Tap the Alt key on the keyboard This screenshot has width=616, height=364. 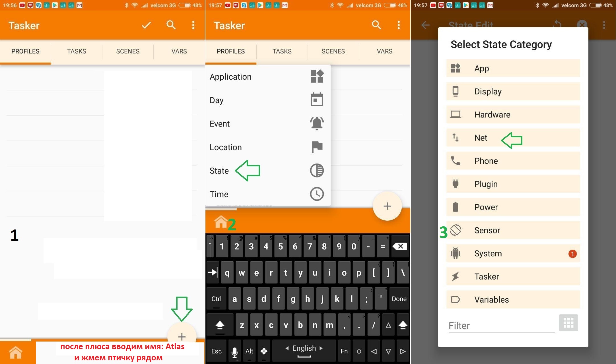click(249, 351)
